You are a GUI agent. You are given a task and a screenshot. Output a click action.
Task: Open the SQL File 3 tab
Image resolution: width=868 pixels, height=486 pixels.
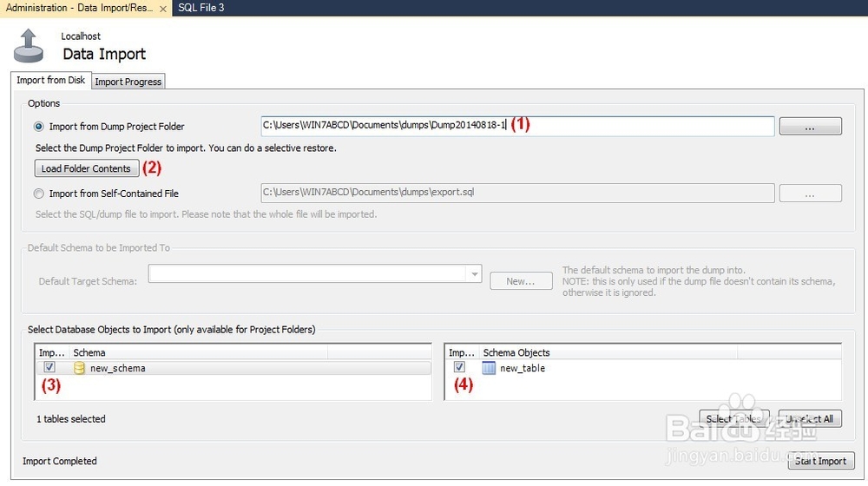(201, 8)
